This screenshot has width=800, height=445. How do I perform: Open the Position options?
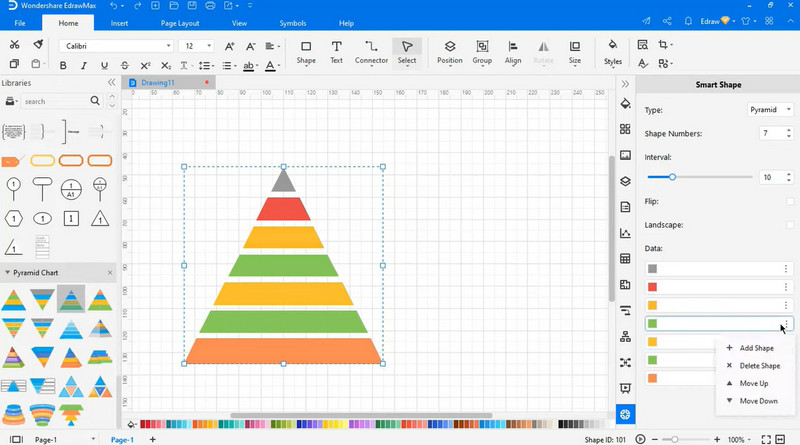pyautogui.click(x=450, y=52)
